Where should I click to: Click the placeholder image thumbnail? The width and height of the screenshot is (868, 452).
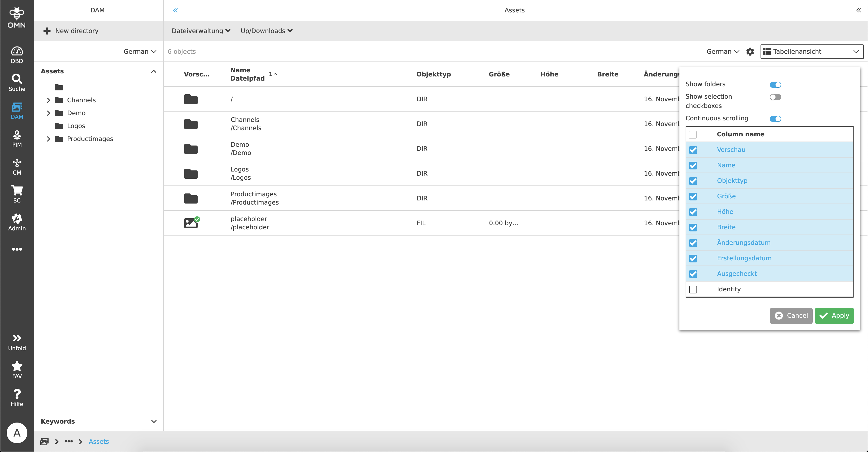pyautogui.click(x=191, y=223)
